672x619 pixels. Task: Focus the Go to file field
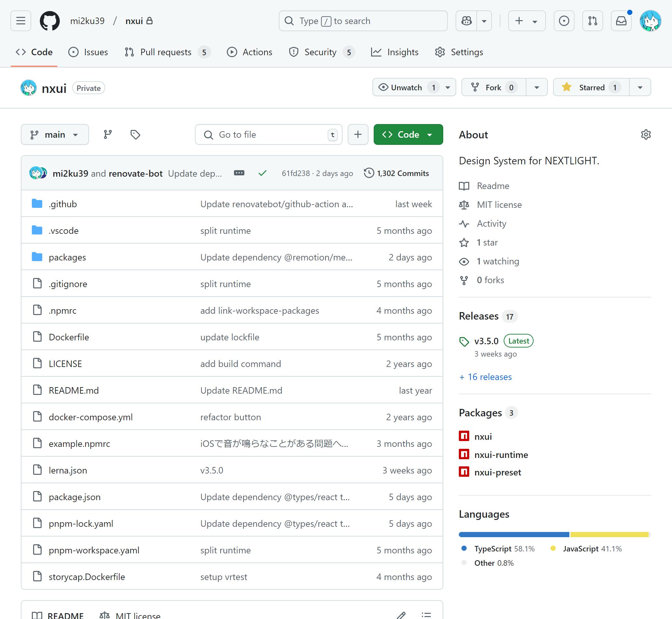268,134
